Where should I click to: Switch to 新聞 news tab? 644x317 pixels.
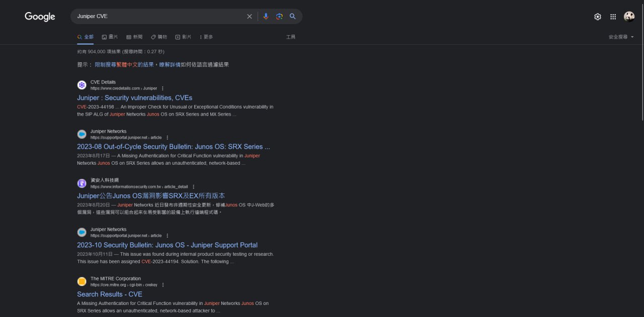pos(134,37)
